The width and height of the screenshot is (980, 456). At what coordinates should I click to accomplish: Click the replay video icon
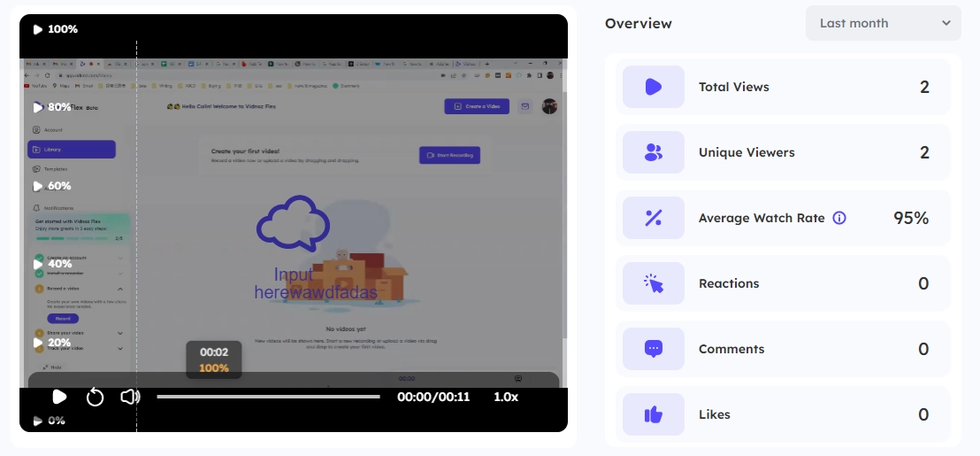coord(95,397)
